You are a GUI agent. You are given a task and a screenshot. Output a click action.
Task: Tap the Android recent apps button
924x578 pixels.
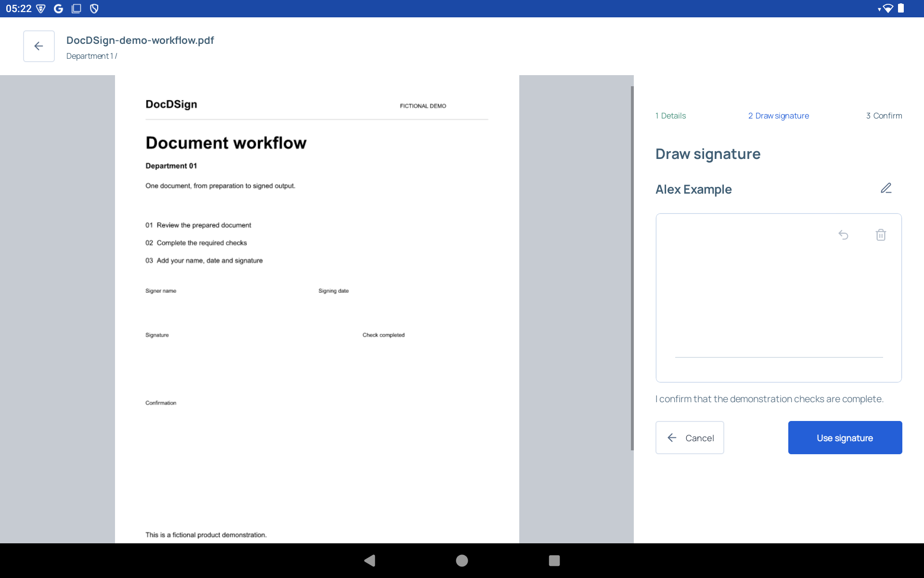click(554, 561)
